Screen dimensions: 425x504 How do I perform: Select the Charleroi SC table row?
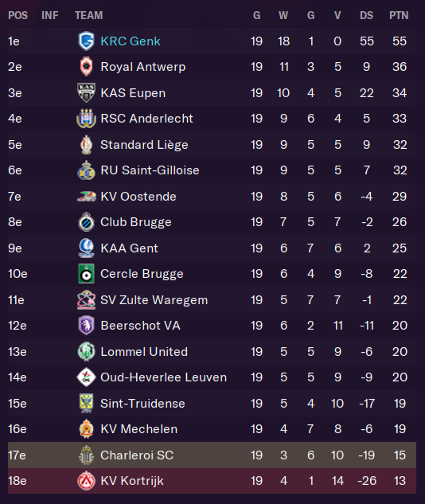212,455
